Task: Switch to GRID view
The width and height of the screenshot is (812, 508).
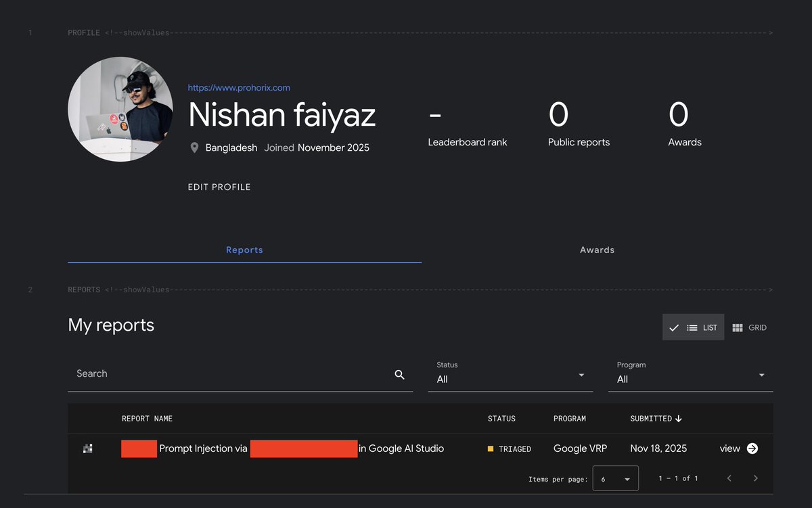Action: click(749, 327)
